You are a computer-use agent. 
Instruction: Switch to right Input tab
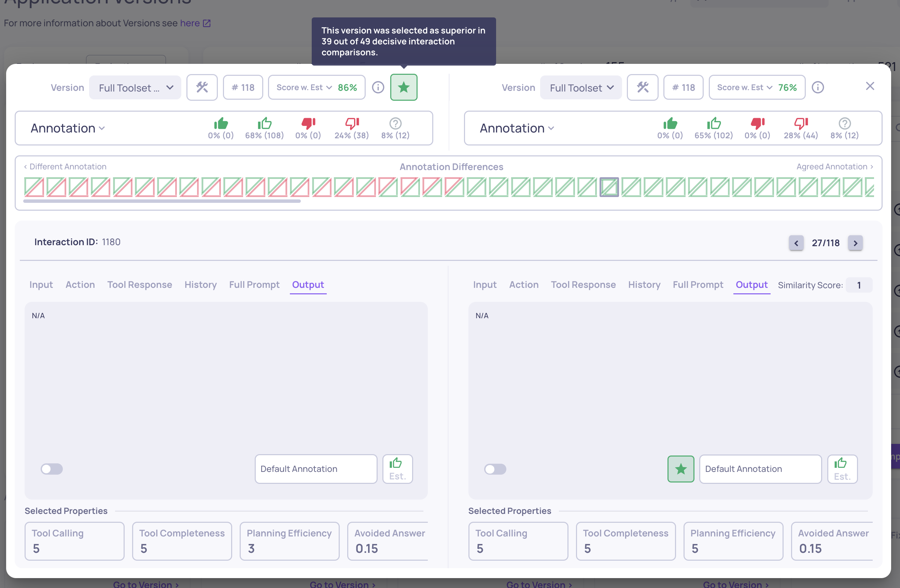484,285
